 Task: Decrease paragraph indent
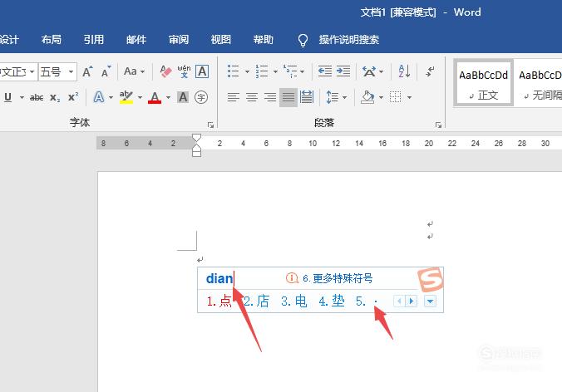pyautogui.click(x=325, y=71)
